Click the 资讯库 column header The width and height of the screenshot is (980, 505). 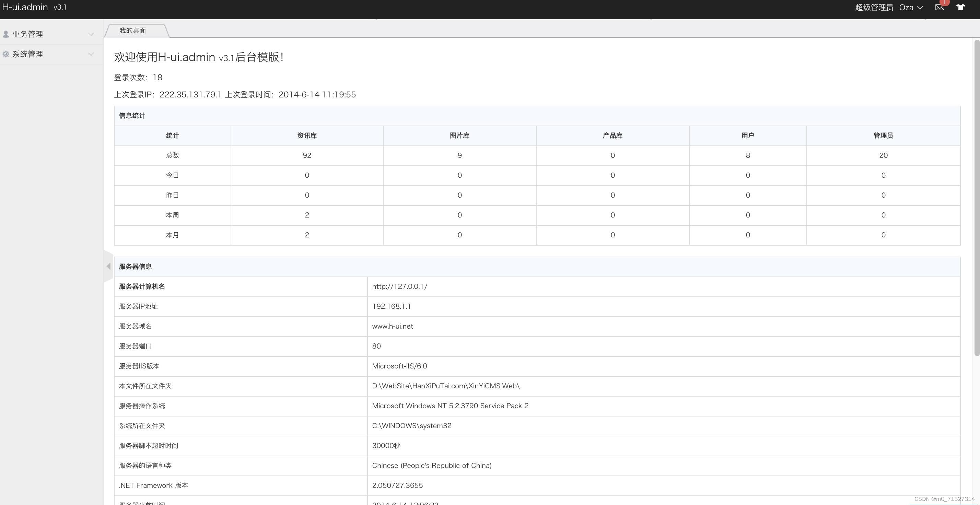307,136
